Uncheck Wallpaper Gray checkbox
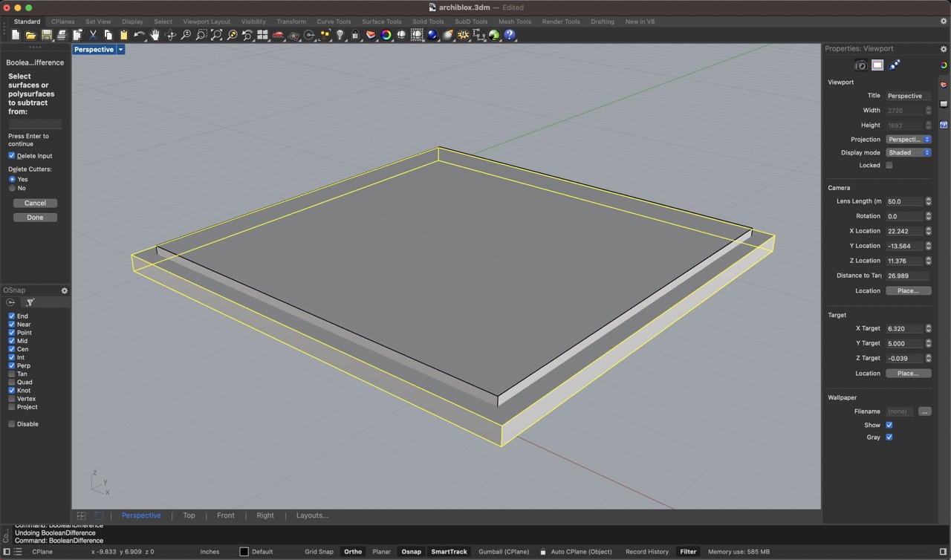The image size is (951, 560). click(x=889, y=437)
